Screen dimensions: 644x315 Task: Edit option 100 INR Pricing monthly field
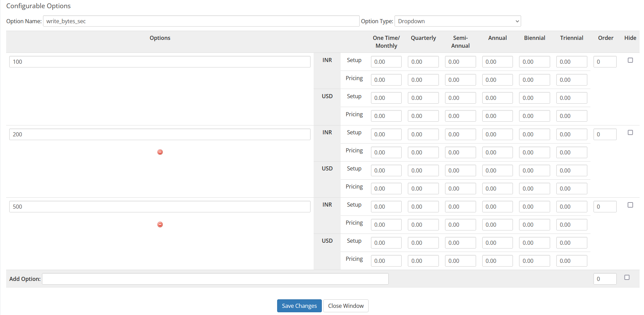click(386, 80)
